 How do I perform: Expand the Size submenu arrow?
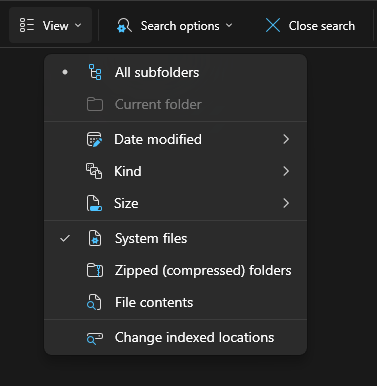click(286, 203)
